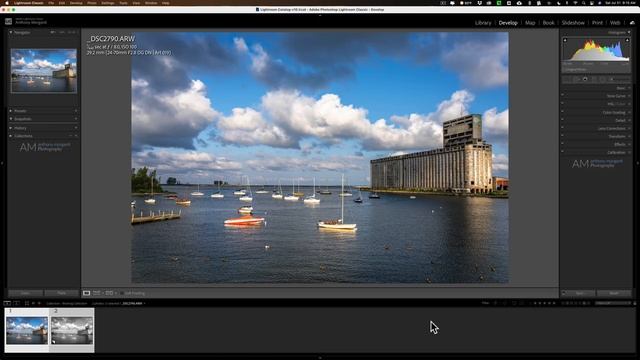
Task: Open the Apple menu
Action: click(7, 3)
